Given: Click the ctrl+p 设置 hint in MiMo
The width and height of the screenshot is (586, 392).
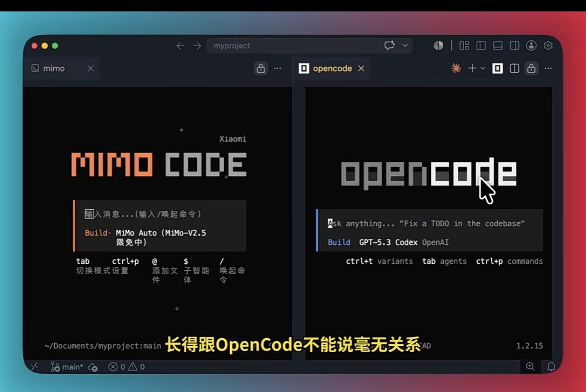Looking at the screenshot, I should pyautogui.click(x=125, y=266).
